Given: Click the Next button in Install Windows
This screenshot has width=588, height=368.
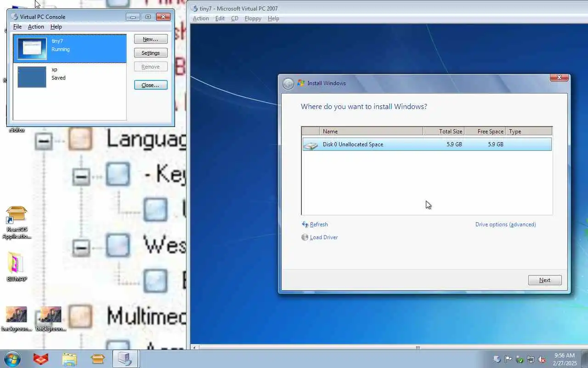Looking at the screenshot, I should click(545, 280).
